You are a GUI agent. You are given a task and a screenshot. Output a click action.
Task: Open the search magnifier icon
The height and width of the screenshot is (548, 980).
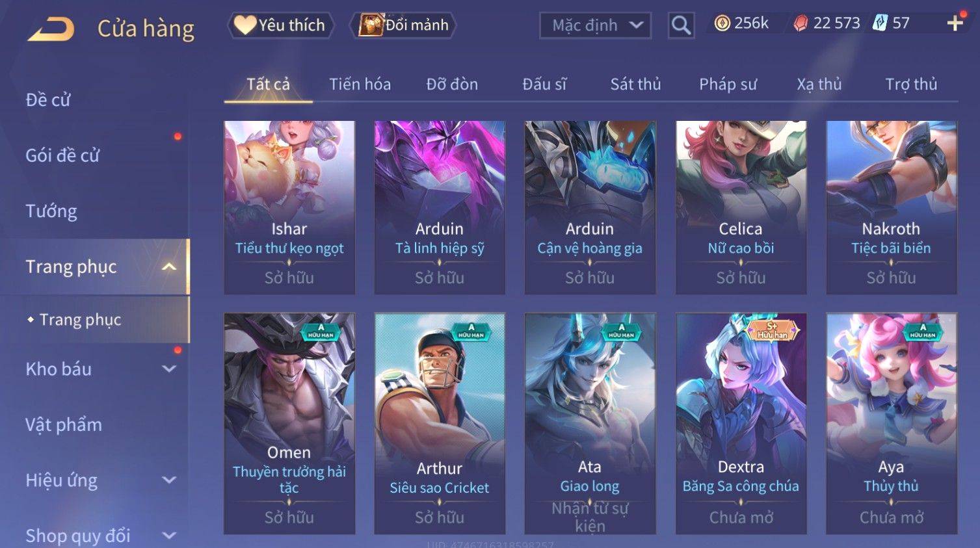click(x=681, y=25)
